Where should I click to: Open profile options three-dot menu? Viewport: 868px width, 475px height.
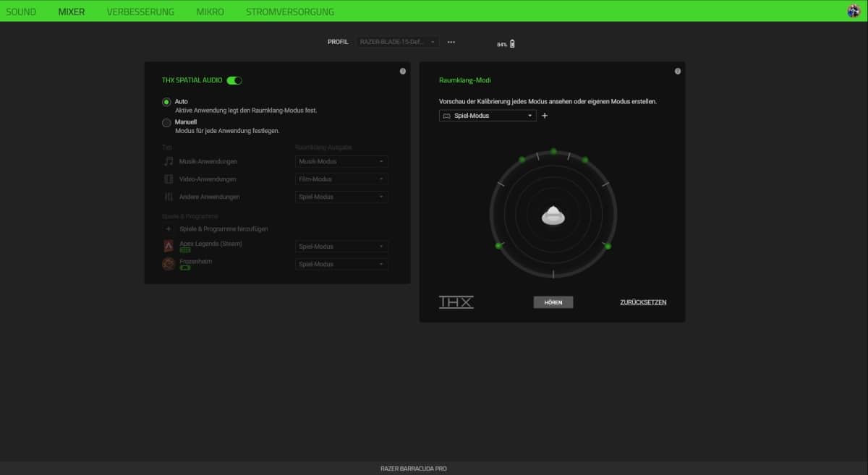[451, 42]
